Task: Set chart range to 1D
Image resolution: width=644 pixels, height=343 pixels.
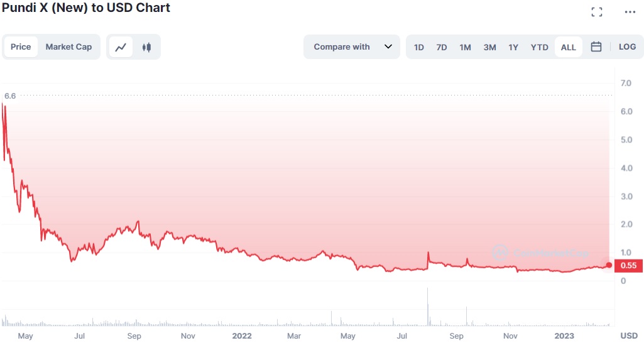Action: [x=419, y=47]
